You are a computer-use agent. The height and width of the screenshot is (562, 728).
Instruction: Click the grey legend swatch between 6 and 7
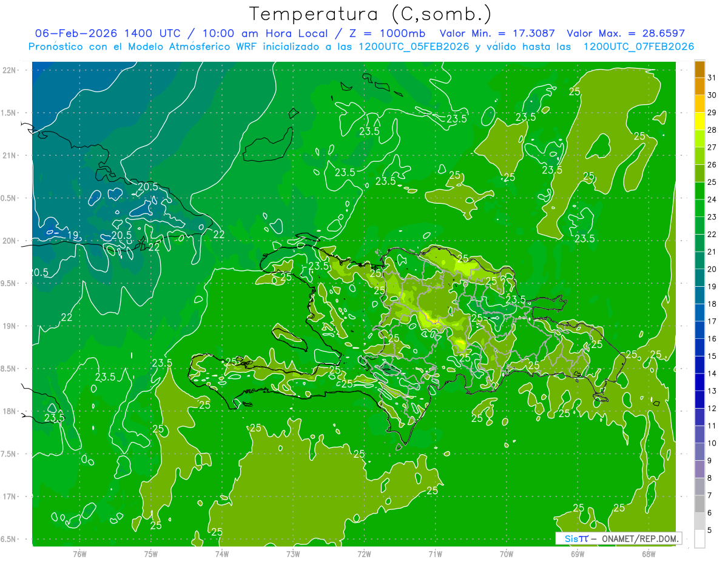tap(699, 504)
